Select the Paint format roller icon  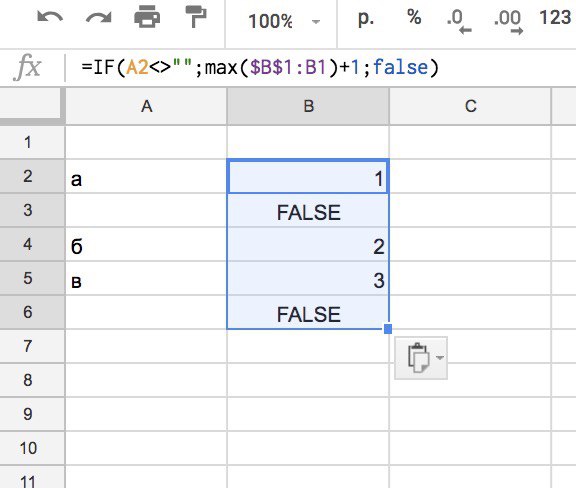click(196, 17)
